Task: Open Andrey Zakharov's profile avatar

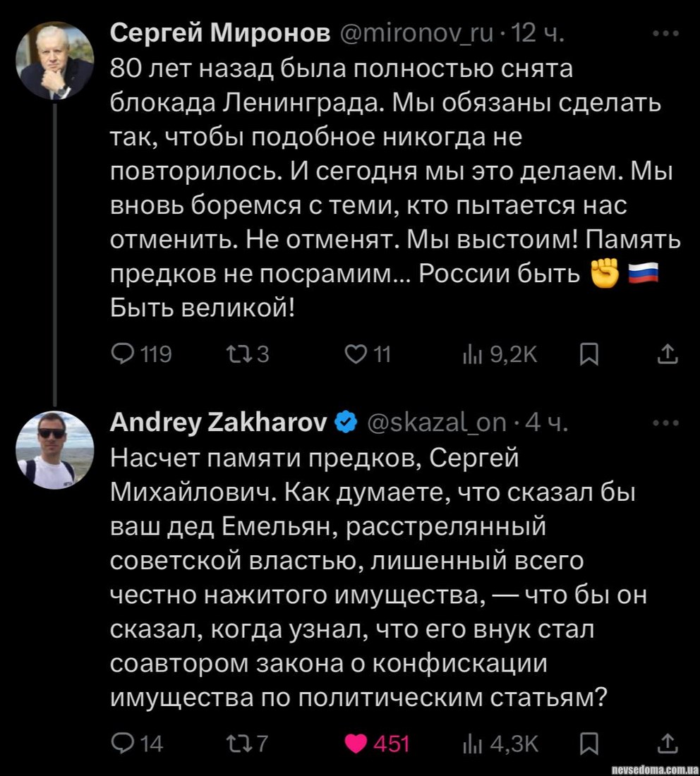Action: [x=55, y=450]
